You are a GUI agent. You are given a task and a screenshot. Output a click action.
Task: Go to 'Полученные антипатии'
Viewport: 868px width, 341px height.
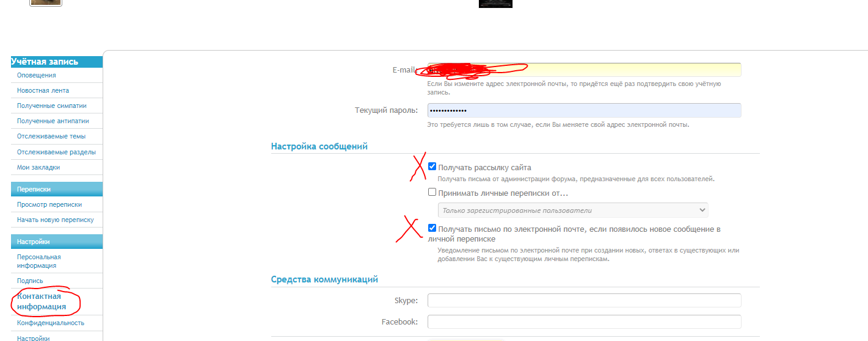[53, 121]
